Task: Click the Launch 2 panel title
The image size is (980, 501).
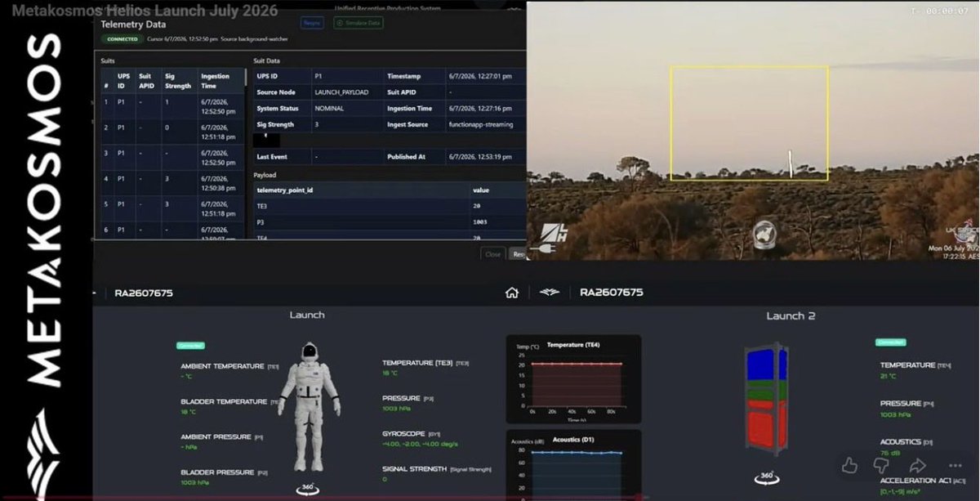Action: (790, 315)
